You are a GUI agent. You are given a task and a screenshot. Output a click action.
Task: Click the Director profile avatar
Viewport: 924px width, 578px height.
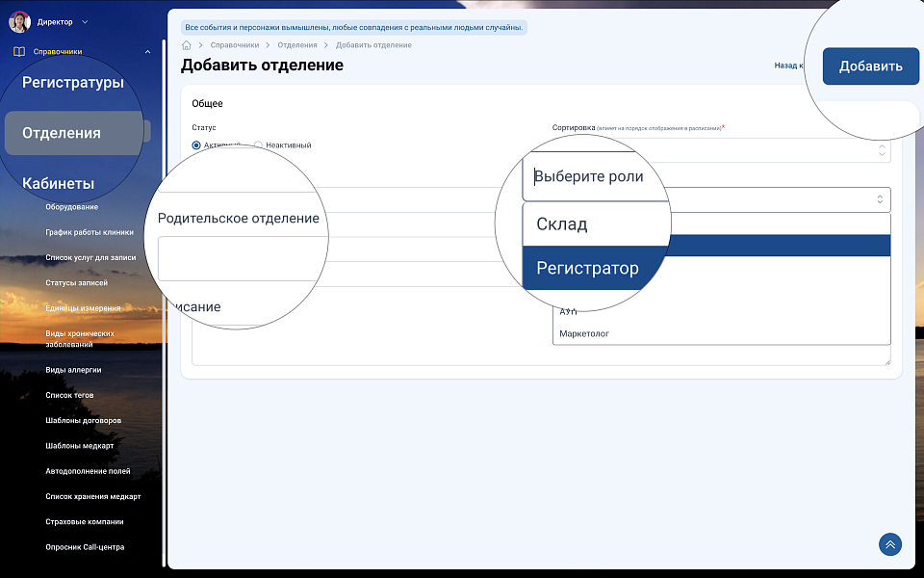point(19,21)
